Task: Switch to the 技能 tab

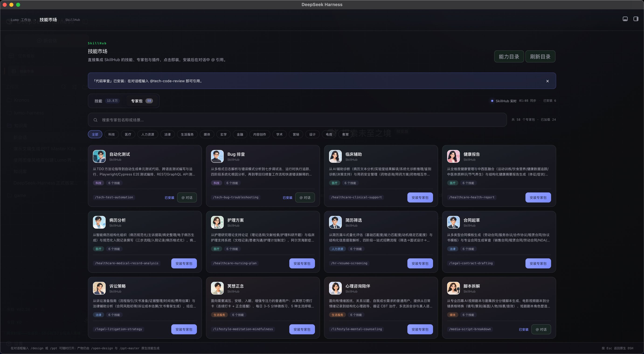Action: (x=107, y=101)
